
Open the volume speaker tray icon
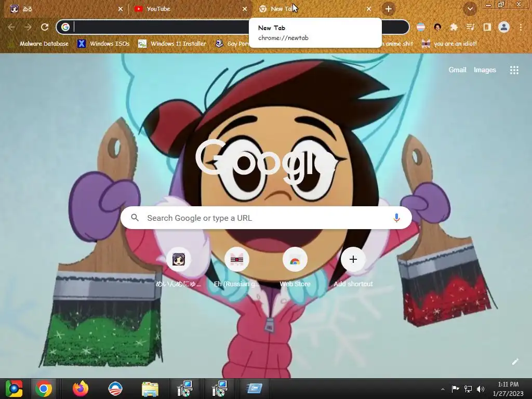point(481,389)
